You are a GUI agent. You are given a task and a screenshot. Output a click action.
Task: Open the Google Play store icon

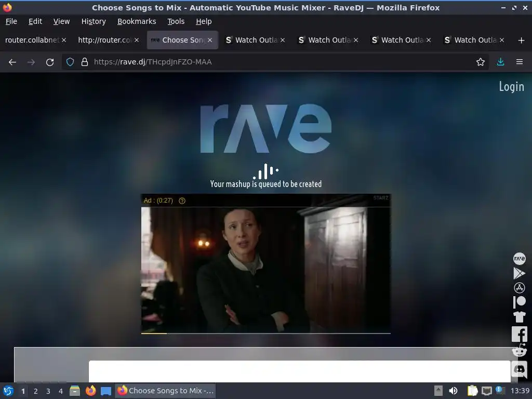click(519, 273)
